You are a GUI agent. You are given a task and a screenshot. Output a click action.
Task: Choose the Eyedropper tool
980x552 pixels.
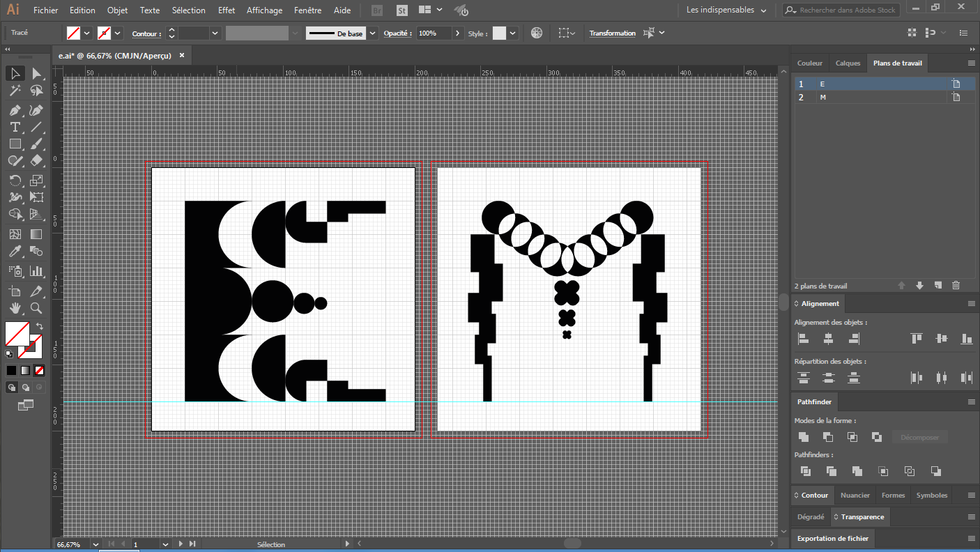tap(15, 252)
